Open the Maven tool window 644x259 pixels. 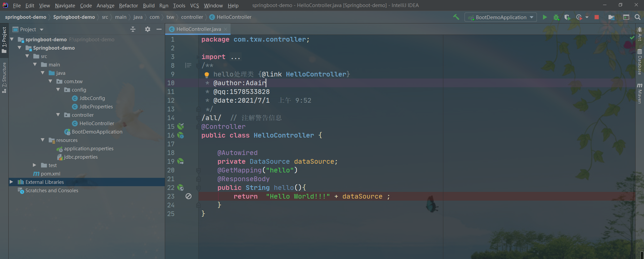click(x=640, y=93)
